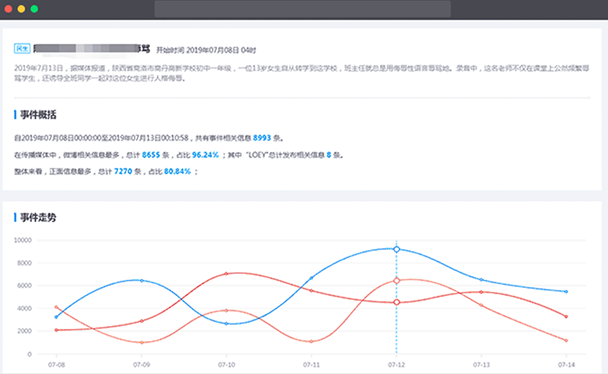
Task: Click the y-axis label '2000'
Action: click(24, 331)
